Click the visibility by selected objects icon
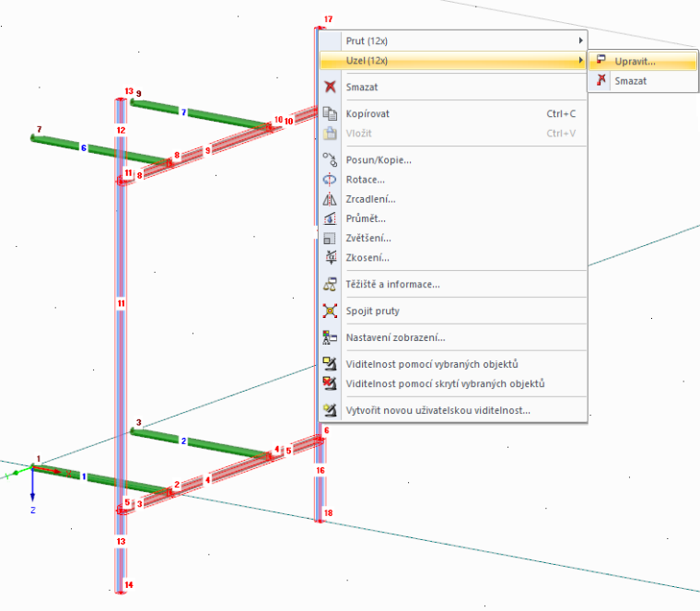Image resolution: width=700 pixels, height=611 pixels. tap(330, 364)
